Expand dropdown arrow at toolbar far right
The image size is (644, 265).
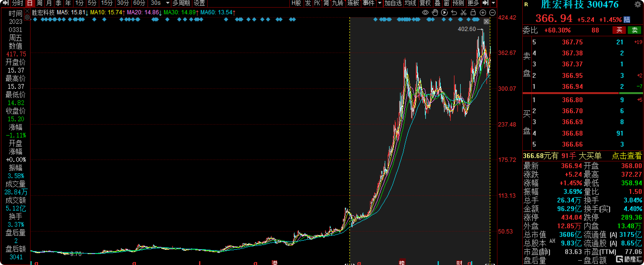click(x=493, y=3)
